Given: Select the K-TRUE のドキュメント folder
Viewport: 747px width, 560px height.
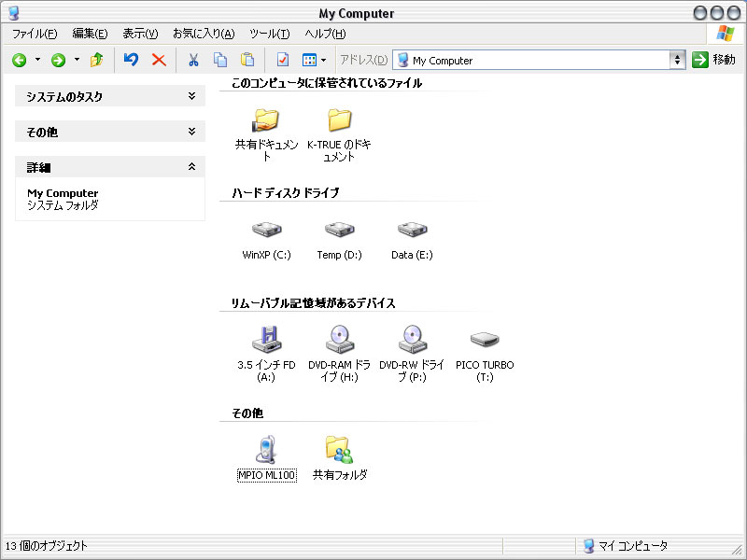Looking at the screenshot, I should coord(339,134).
